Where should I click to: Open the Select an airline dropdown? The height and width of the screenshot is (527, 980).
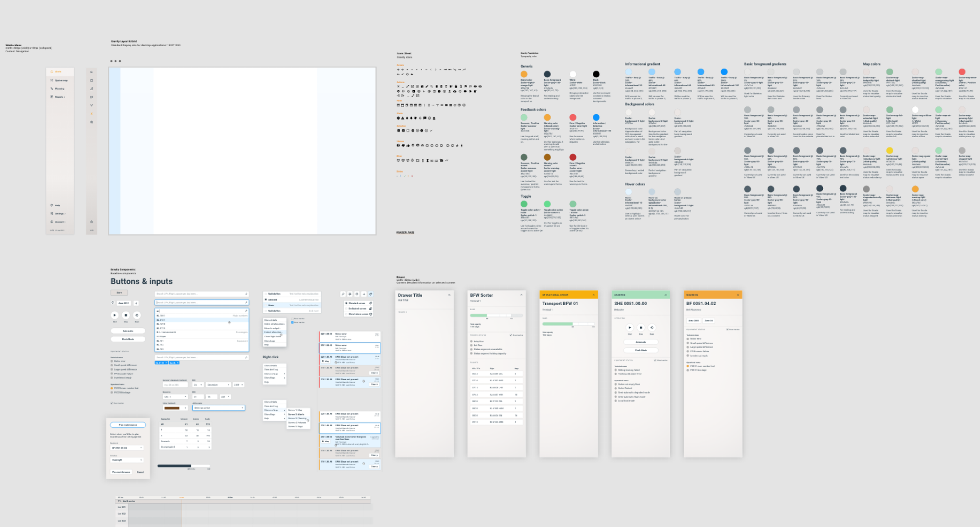click(x=218, y=408)
